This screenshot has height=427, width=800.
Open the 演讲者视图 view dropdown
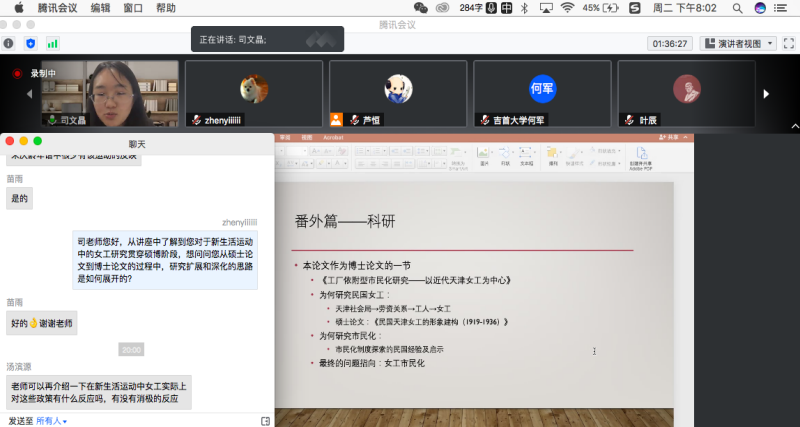(x=739, y=44)
